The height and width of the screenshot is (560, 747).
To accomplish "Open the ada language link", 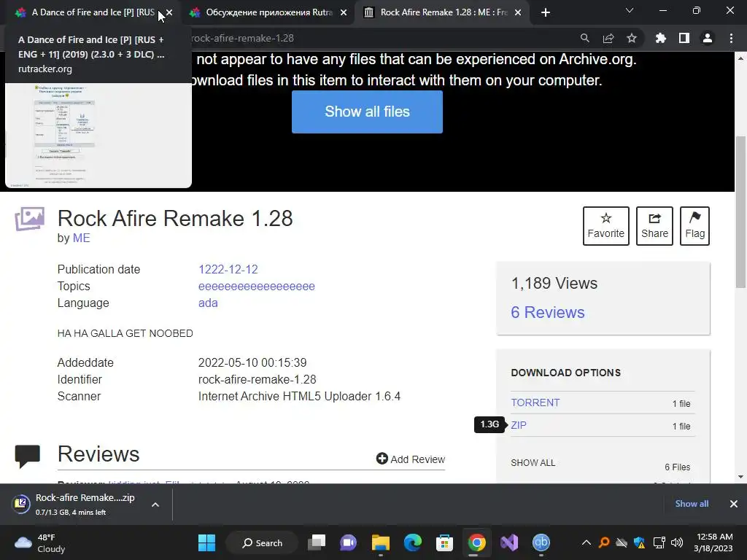I will click(208, 303).
